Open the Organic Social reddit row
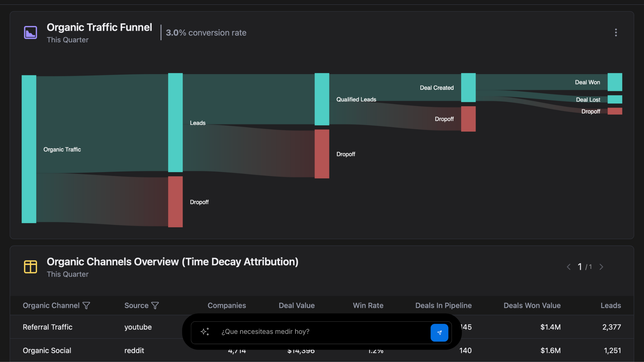The width and height of the screenshot is (644, 362). [x=47, y=351]
